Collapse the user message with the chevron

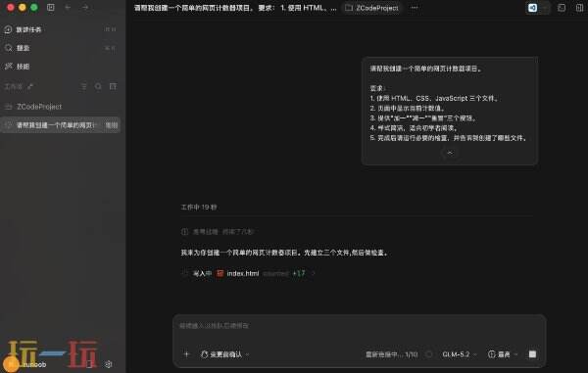(x=450, y=153)
